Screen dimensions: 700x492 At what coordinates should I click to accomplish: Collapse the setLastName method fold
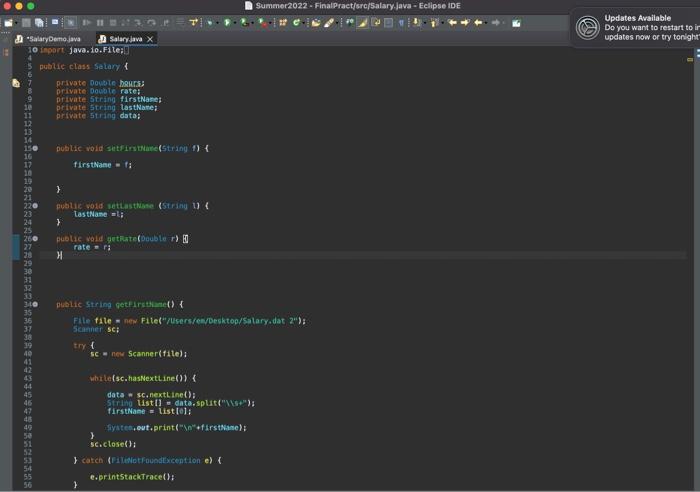tap(35, 206)
